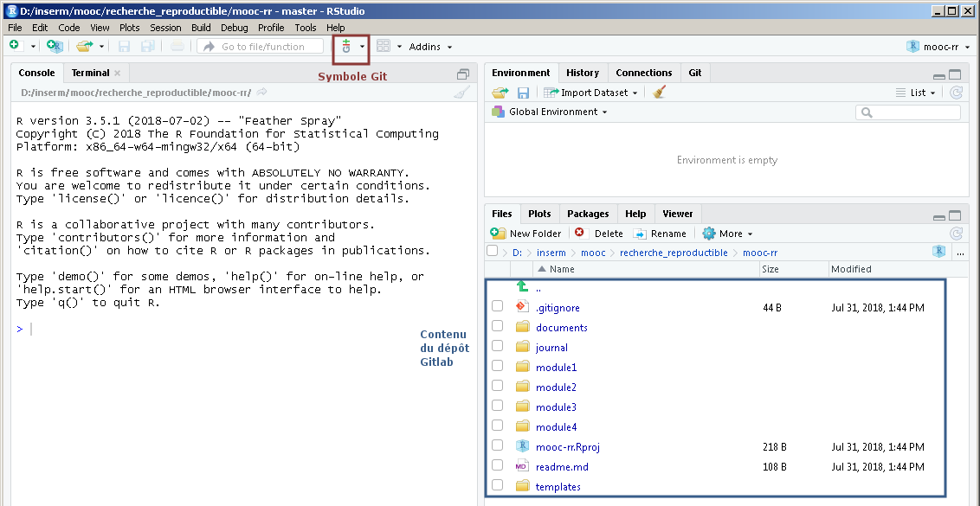The height and width of the screenshot is (506, 980).
Task: Select the readme.md file checkbox
Action: click(x=497, y=466)
